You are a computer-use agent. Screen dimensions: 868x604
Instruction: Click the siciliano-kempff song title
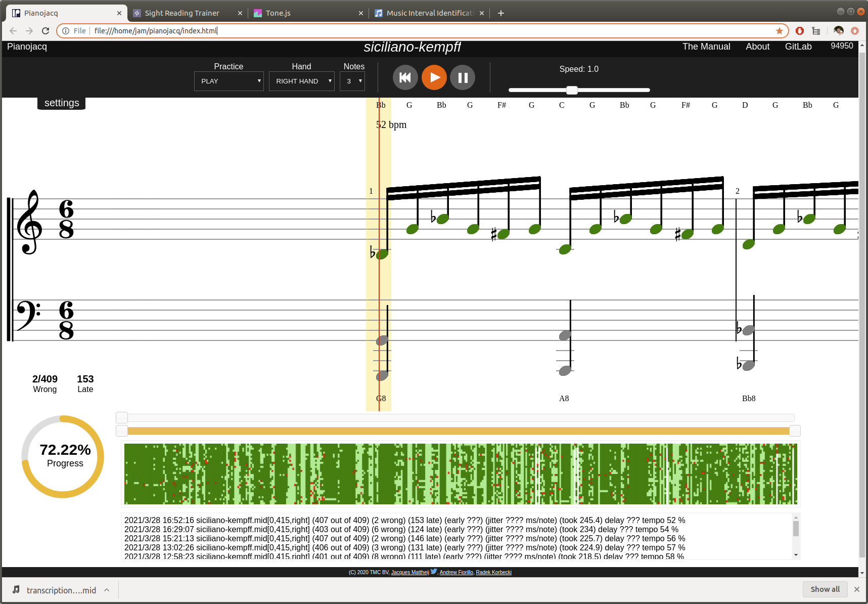coord(412,47)
